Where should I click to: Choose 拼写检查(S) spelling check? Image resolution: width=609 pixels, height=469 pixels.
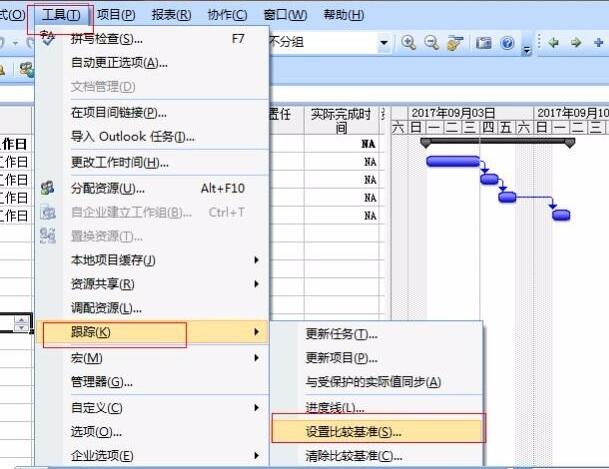(152, 39)
